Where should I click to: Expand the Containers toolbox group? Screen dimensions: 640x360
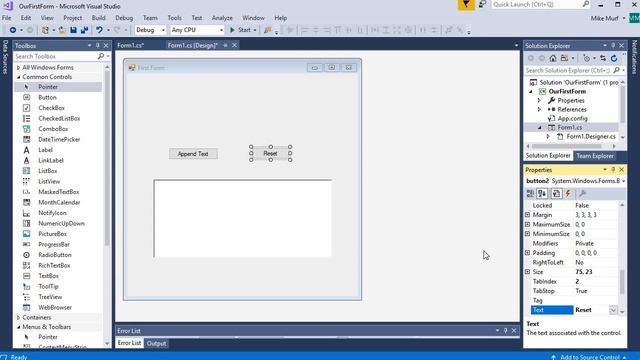coord(18,318)
